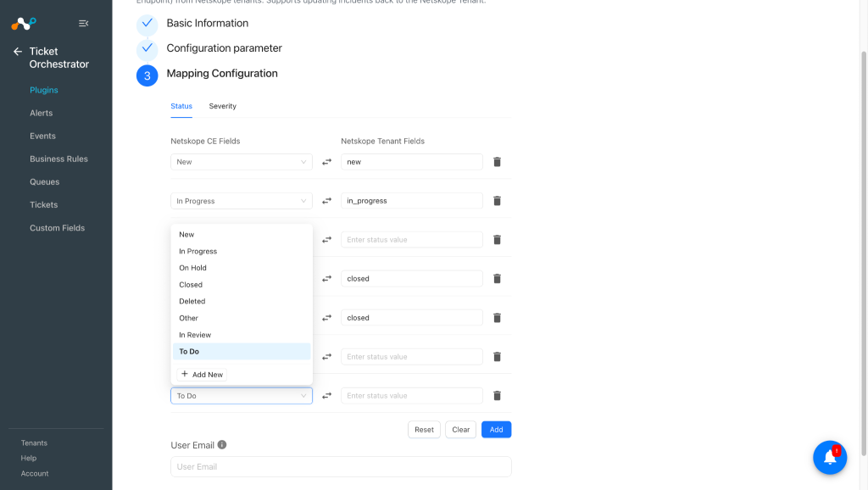Click the 'in_progress' tenant field input

411,200
